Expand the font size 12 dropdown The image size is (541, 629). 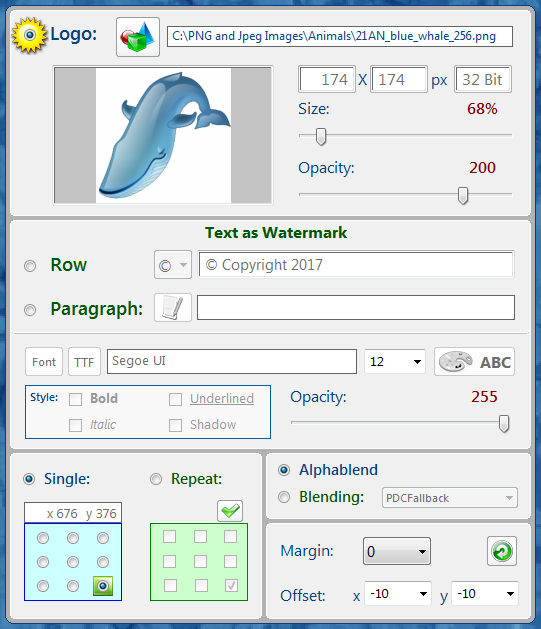pyautogui.click(x=395, y=361)
